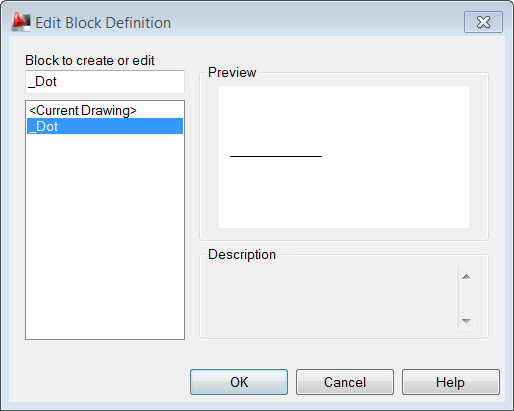Click the horizontal line drawn in preview
Screen dimensions: 514x411
click(x=276, y=156)
